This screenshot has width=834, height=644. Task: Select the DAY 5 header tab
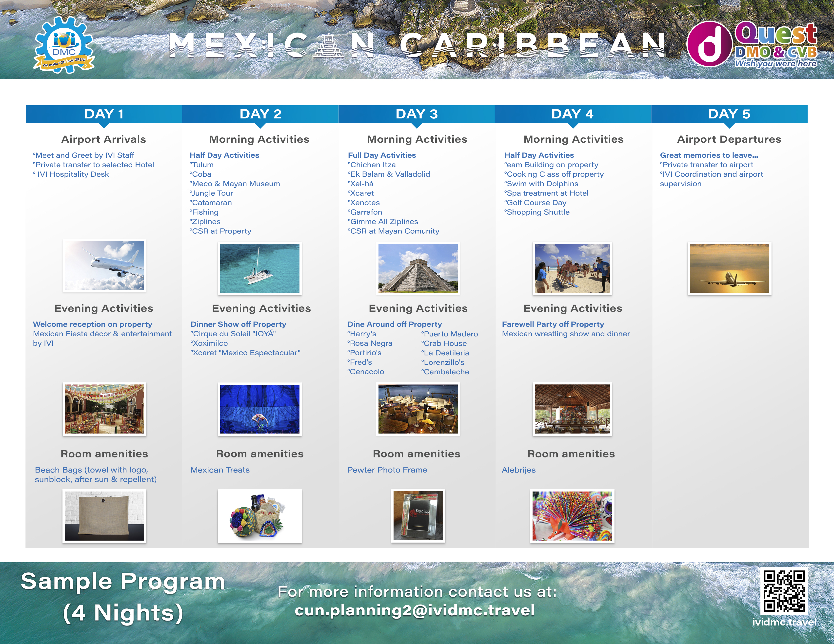click(x=729, y=114)
